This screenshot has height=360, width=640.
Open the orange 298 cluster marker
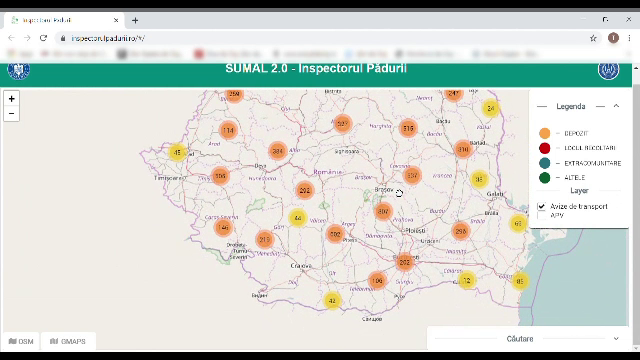click(x=461, y=231)
